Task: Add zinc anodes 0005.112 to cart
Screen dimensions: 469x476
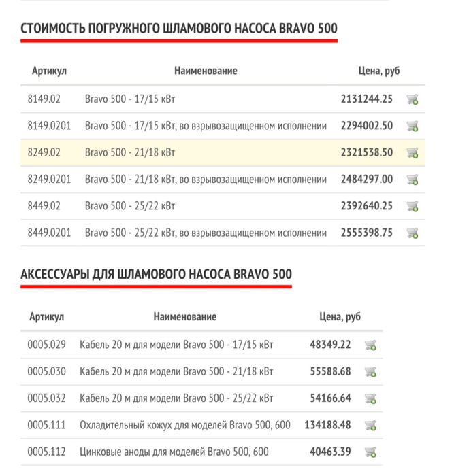Action: click(370, 452)
